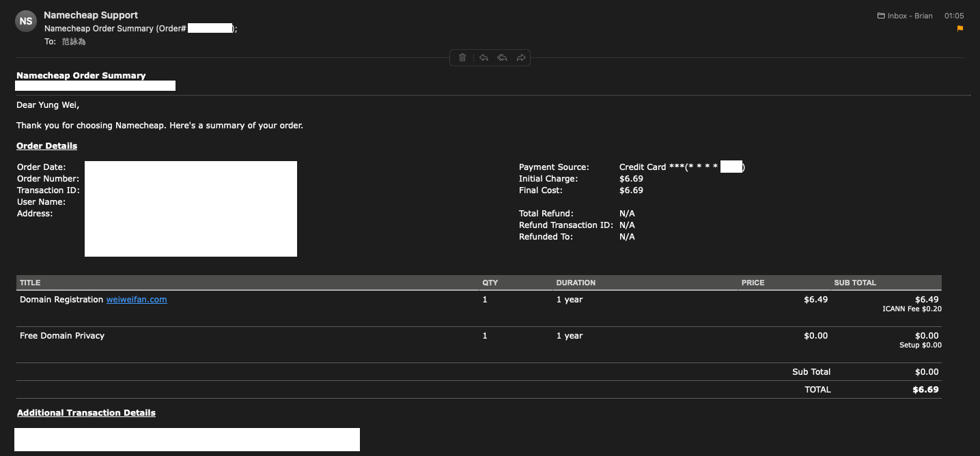Forward this email using the forward arrow
The height and width of the screenshot is (456, 980).
521,58
